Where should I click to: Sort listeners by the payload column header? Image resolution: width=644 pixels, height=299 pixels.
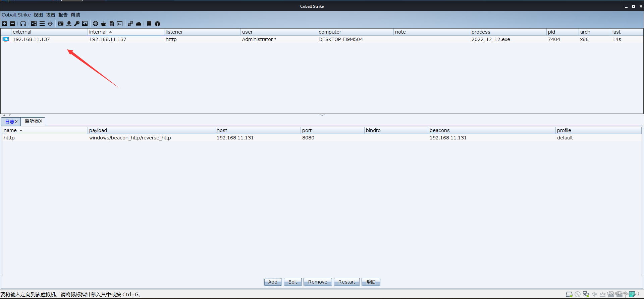[151, 130]
